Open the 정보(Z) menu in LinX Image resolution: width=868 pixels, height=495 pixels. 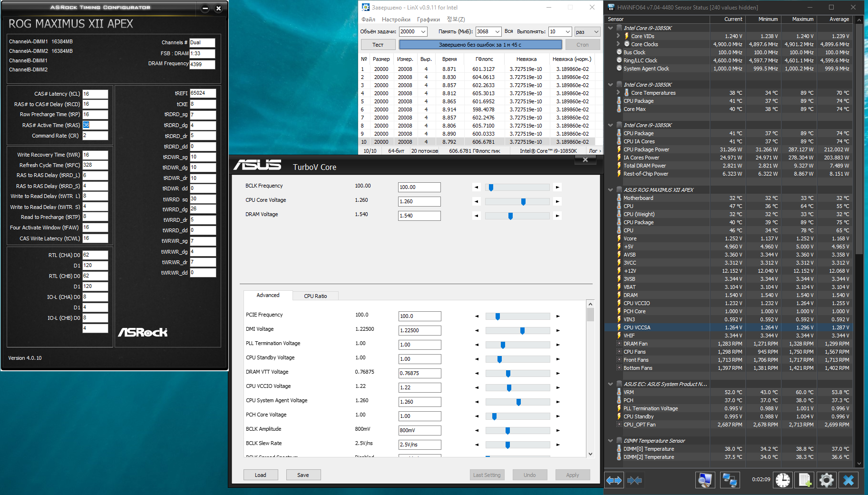456,20
